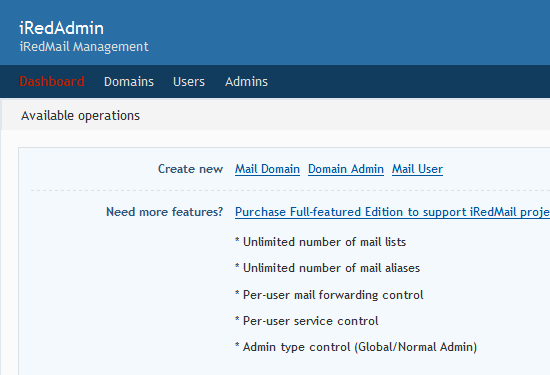Viewport: 550px width, 375px height.
Task: Create a new Mail Domain
Action: click(267, 169)
